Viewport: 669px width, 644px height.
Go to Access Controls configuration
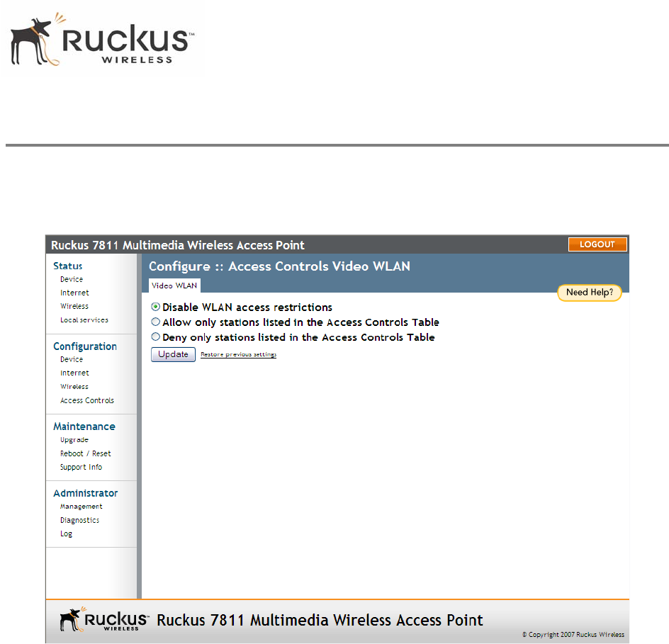tap(87, 400)
